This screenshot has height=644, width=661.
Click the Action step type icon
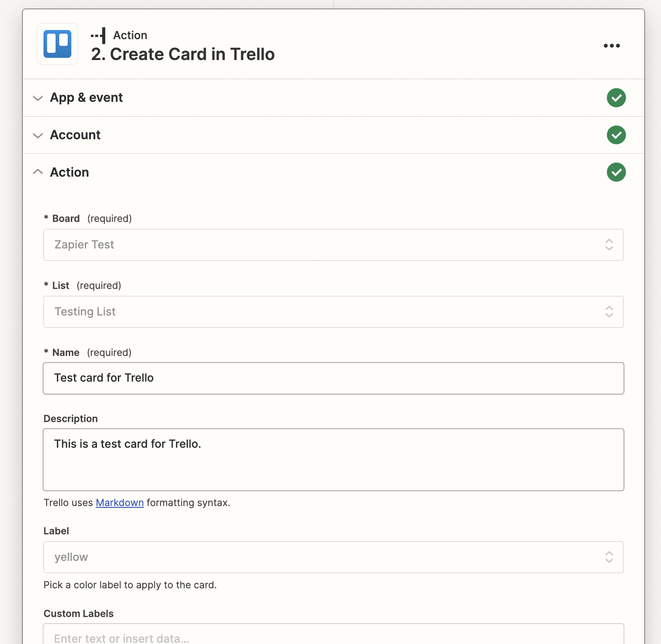(x=98, y=35)
